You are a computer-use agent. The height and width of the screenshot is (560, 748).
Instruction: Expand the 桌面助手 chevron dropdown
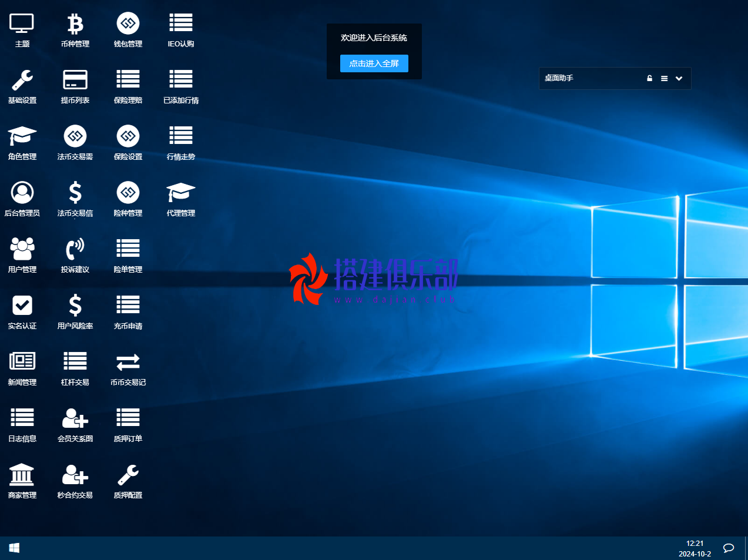pyautogui.click(x=679, y=78)
